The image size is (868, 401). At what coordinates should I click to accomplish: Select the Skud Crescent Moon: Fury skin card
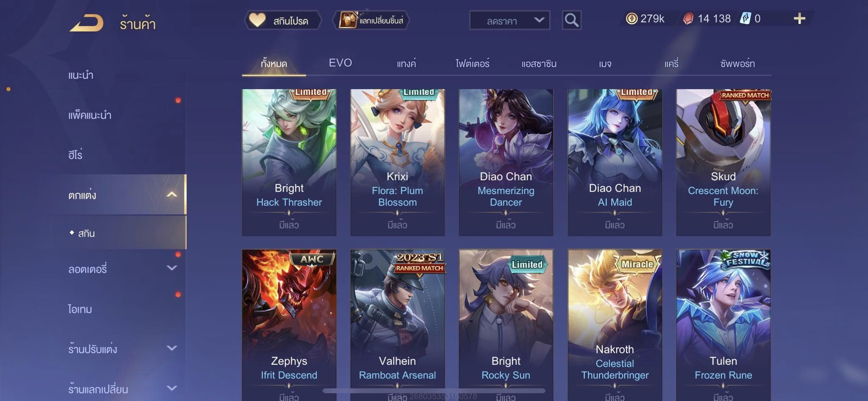coord(723,162)
